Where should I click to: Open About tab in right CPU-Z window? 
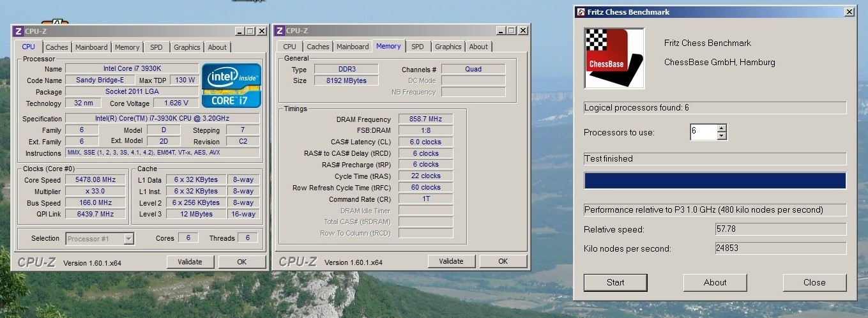click(478, 47)
